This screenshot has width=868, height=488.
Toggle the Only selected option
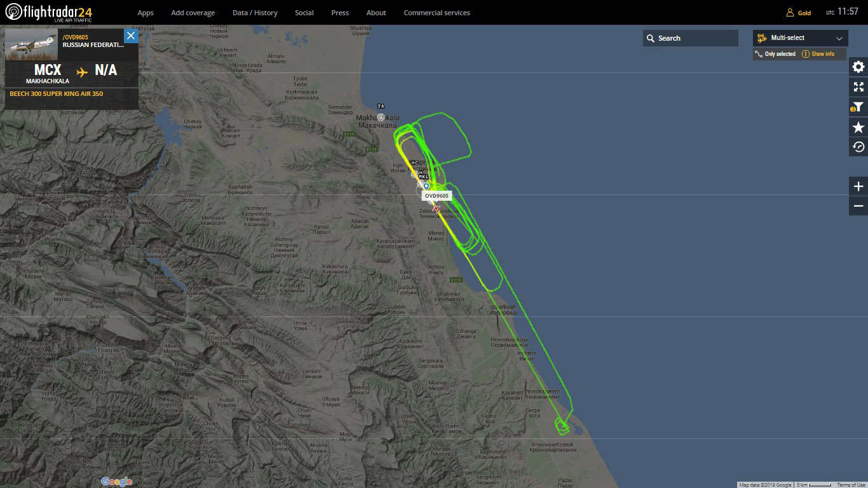[x=775, y=54]
